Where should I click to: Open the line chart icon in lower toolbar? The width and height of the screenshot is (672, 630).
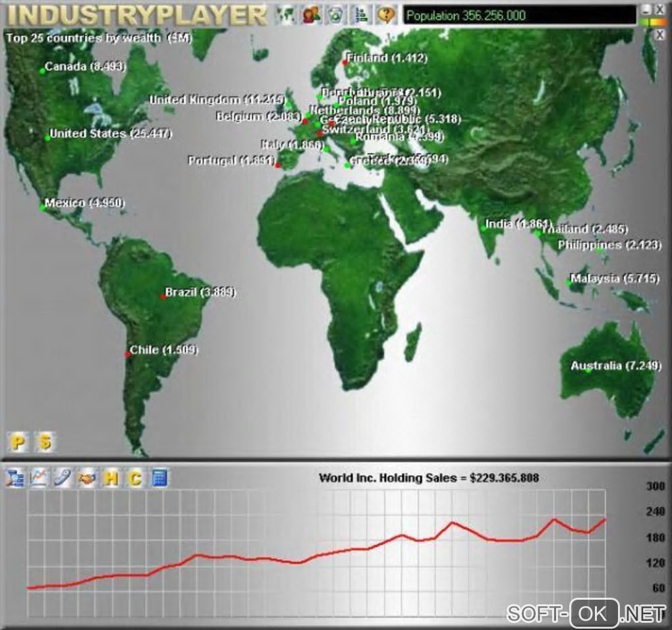pos(39,478)
